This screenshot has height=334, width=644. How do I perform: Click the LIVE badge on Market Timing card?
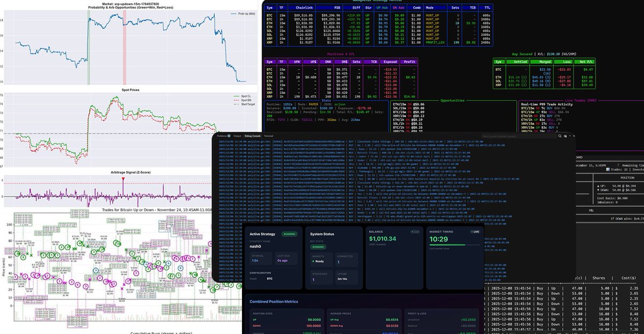tap(475, 231)
